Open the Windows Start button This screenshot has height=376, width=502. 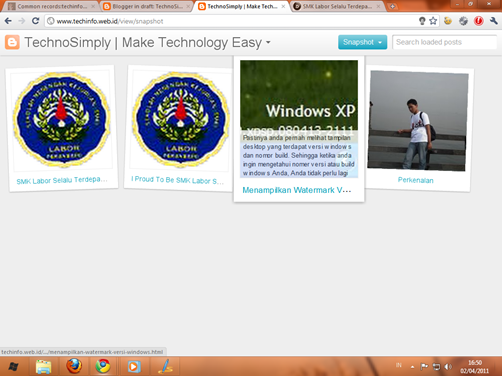click(13, 367)
